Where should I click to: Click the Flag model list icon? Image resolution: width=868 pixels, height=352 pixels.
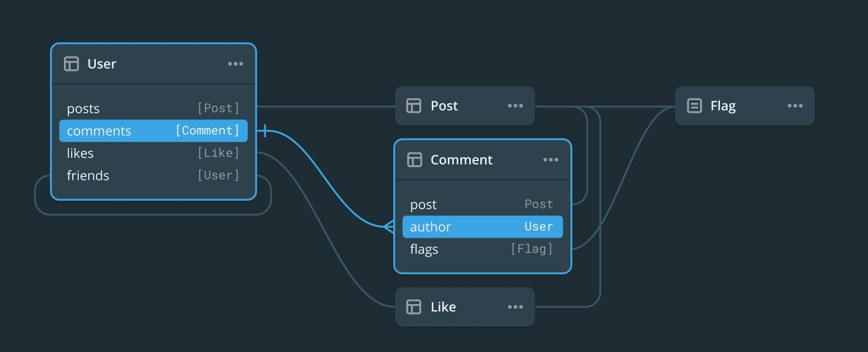(693, 106)
